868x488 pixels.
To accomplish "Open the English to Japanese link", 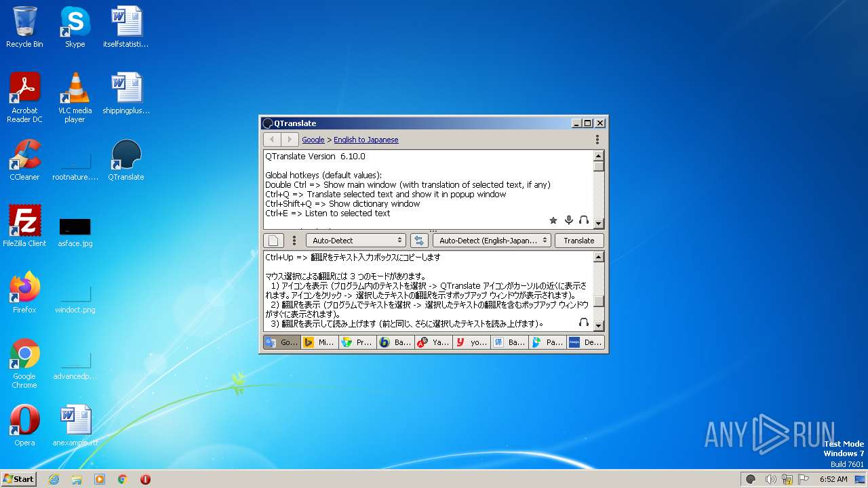I will click(x=366, y=140).
